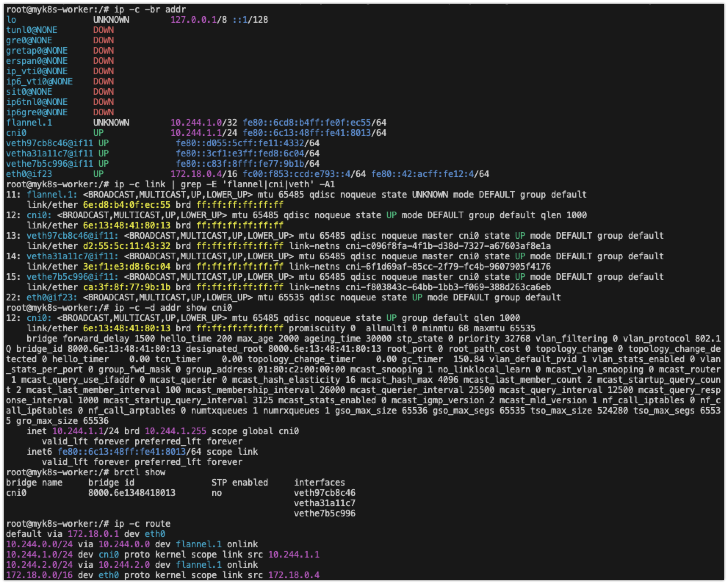Click vetha31a11c7 in bridge interfaces column
Image resolution: width=728 pixels, height=584 pixels.
pos(324,503)
